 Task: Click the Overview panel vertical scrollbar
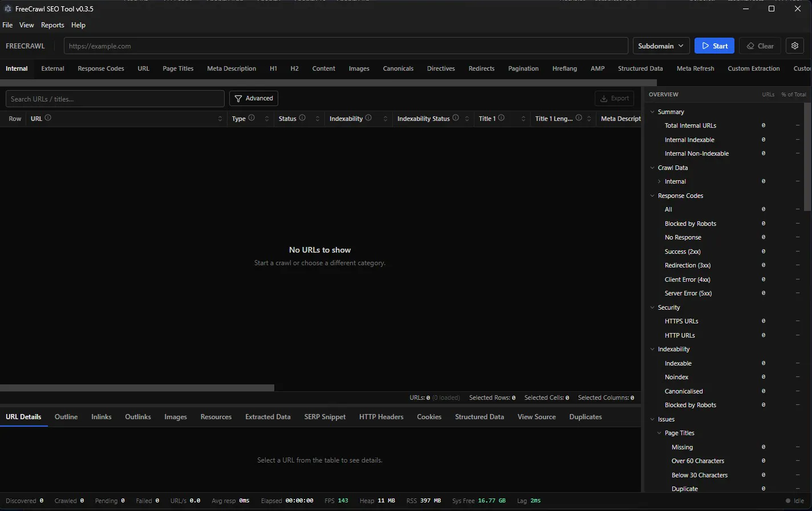(x=807, y=157)
